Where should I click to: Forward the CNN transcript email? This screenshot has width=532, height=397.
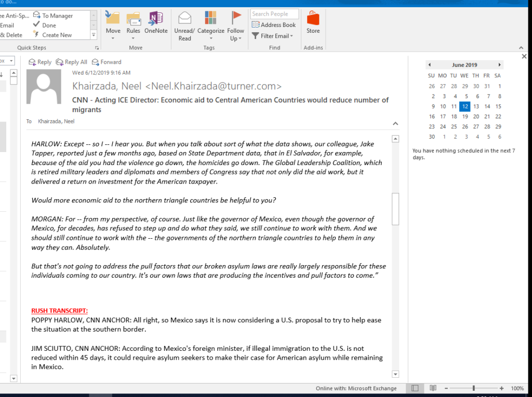(107, 62)
